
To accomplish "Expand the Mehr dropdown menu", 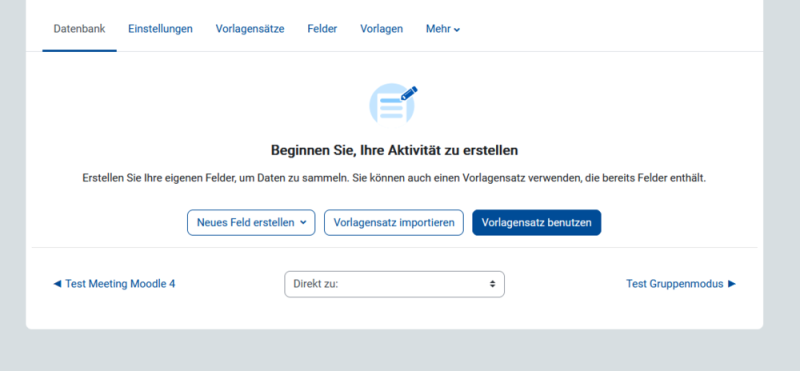I will (x=443, y=29).
